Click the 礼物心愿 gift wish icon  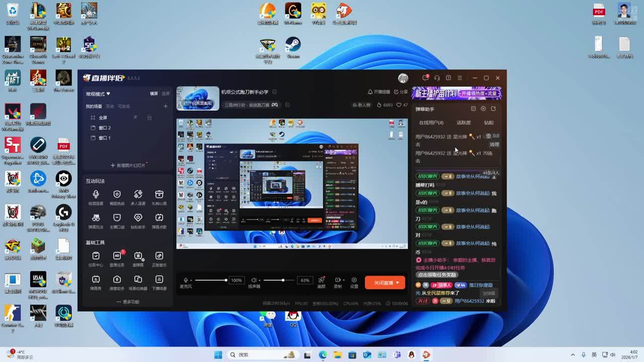click(x=159, y=195)
